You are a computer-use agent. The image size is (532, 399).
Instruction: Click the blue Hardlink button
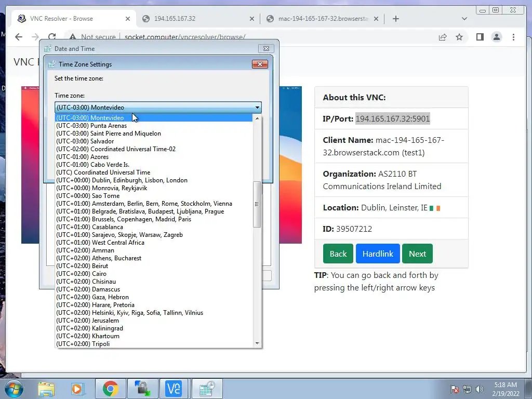378,254
